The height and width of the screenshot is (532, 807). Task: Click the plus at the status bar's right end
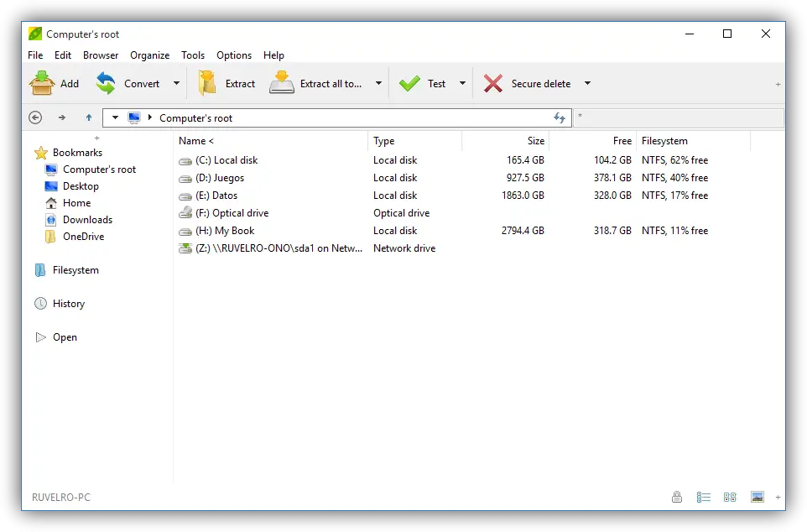click(778, 497)
